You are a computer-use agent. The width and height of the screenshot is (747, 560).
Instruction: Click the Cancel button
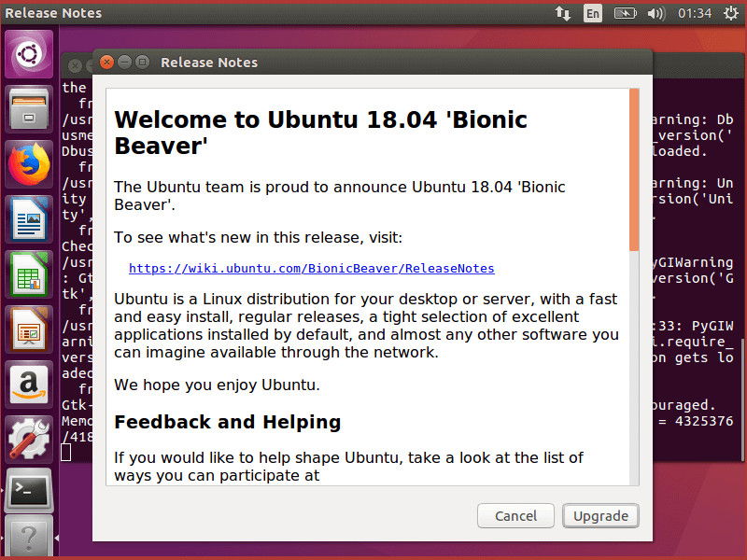(516, 516)
